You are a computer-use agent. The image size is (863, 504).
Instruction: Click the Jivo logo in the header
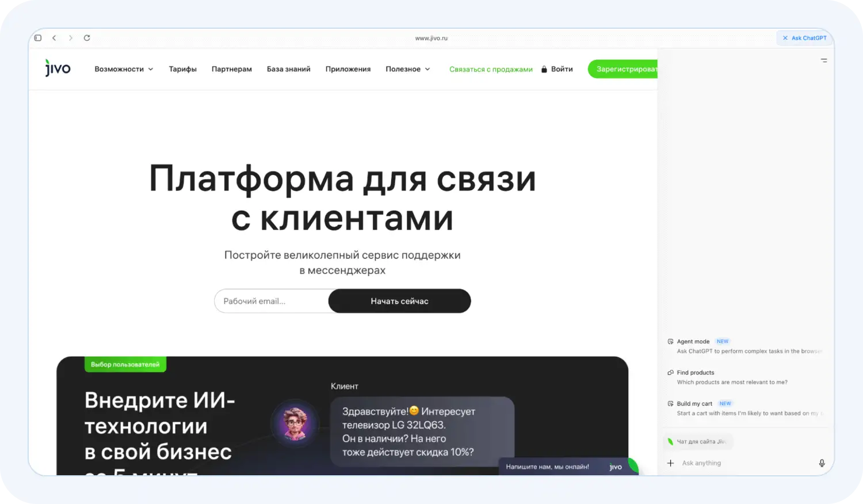pyautogui.click(x=58, y=68)
